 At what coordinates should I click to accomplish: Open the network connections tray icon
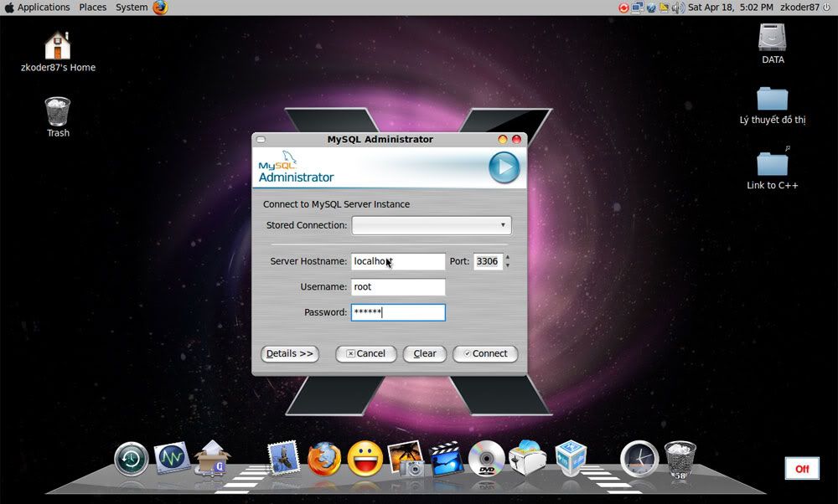[637, 8]
